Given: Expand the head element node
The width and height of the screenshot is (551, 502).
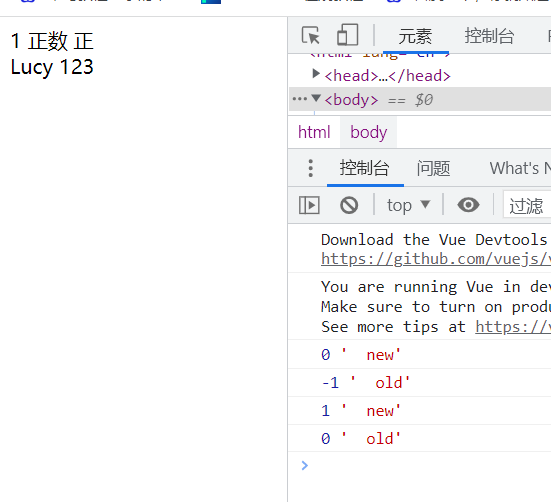Looking at the screenshot, I should coord(316,74).
